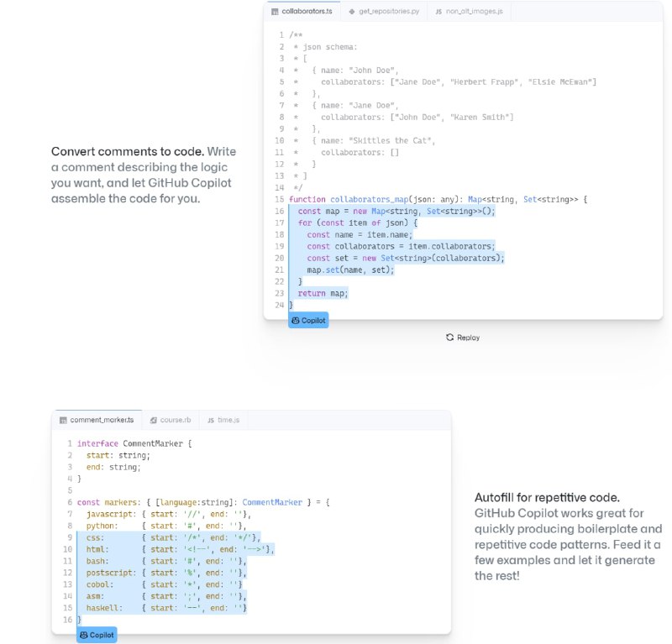Click the 'Karen Smith' collaborators comment line
The height and width of the screenshot is (644, 672).
click(x=404, y=117)
